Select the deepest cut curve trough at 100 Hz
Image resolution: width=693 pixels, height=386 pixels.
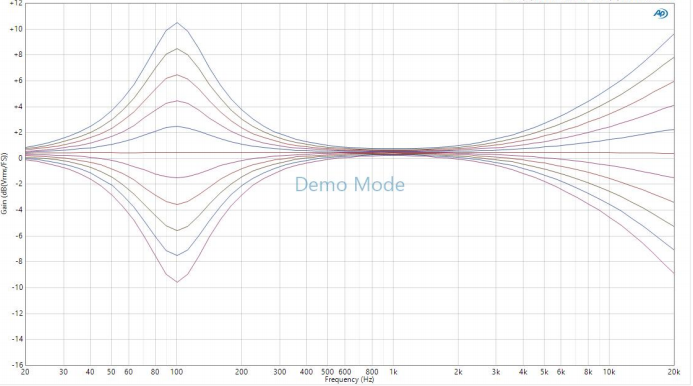(x=177, y=282)
